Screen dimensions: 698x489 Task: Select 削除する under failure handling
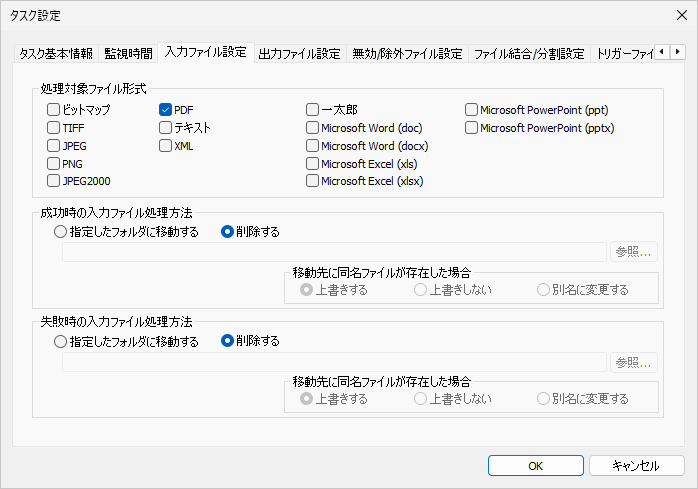pos(228,341)
